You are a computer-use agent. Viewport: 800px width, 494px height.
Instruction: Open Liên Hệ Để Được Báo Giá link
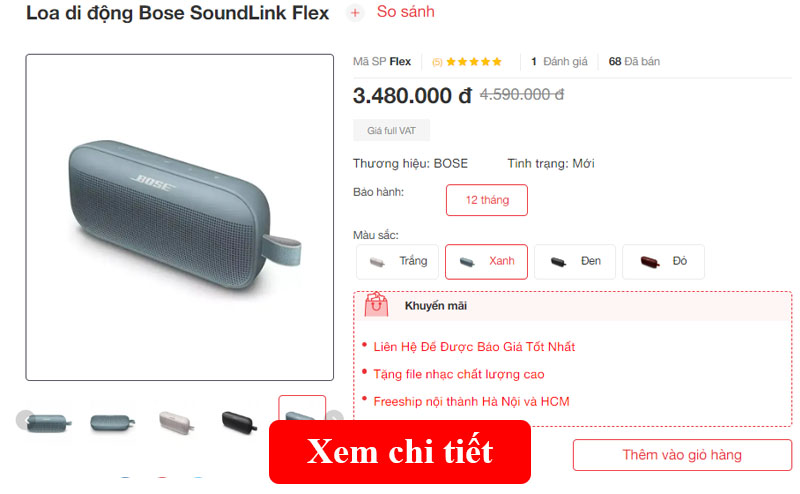click(x=474, y=347)
